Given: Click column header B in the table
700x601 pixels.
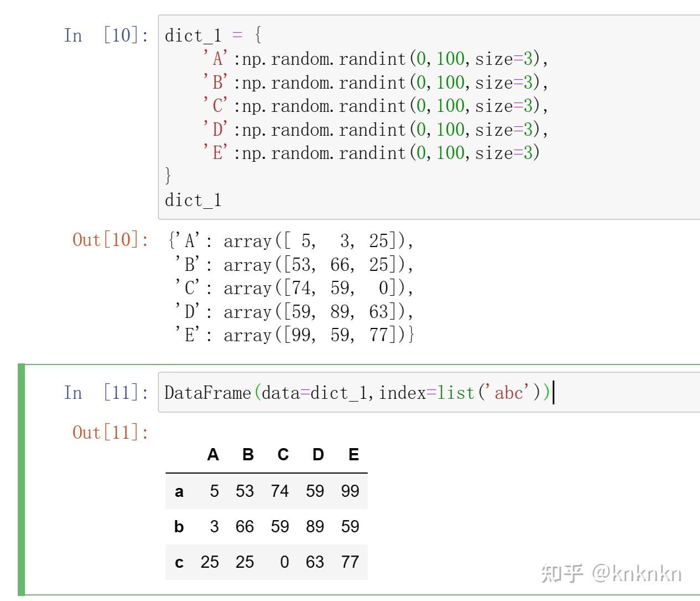Looking at the screenshot, I should (248, 455).
